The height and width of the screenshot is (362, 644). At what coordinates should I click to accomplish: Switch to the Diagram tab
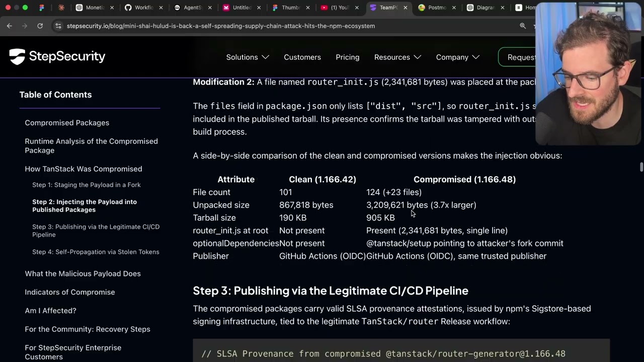click(485, 8)
